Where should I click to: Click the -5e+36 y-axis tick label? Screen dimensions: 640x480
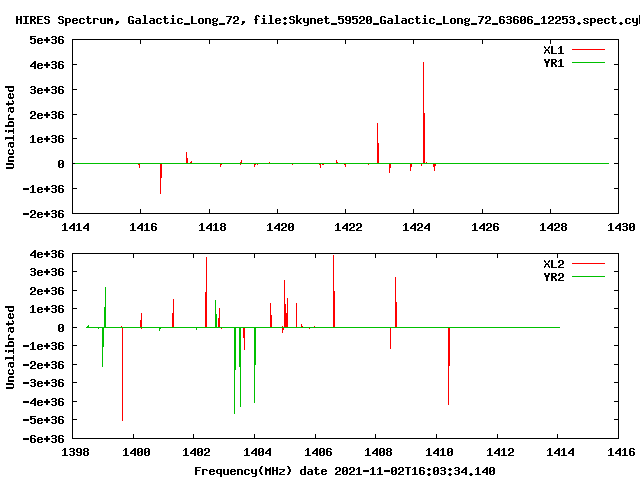[x=43, y=420]
